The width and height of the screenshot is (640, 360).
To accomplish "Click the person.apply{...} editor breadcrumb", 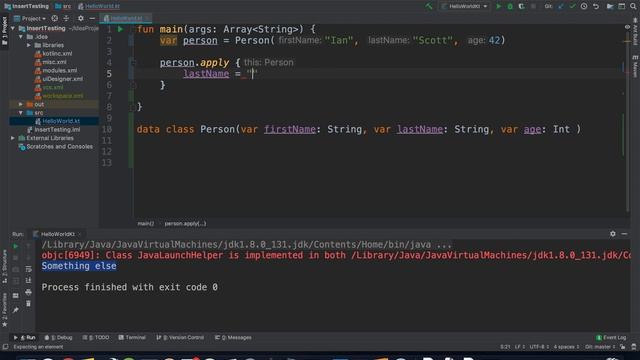I will (185, 224).
